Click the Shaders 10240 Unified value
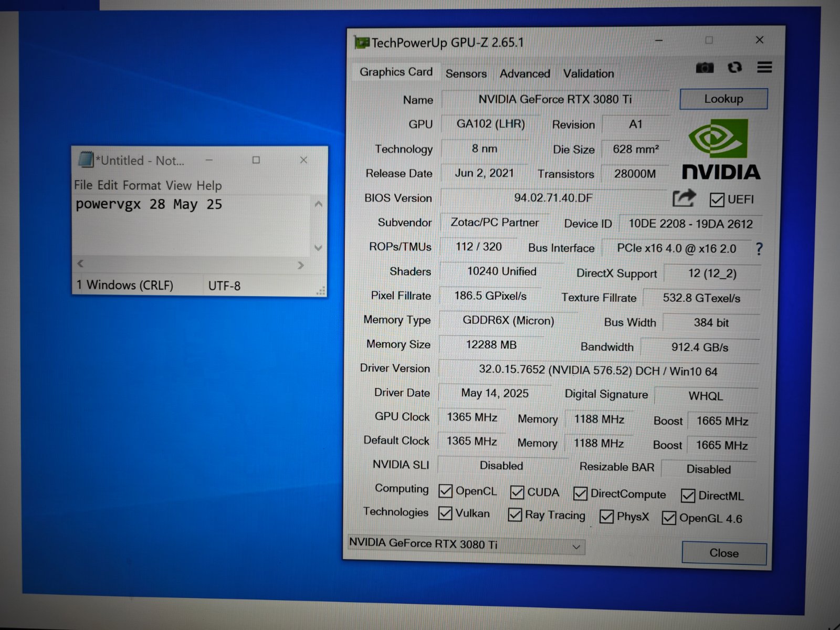 [501, 271]
